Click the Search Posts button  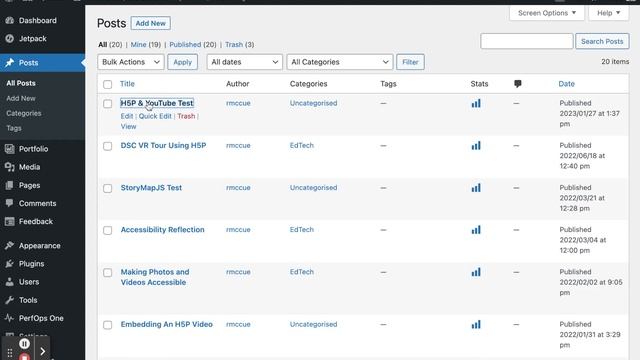[x=602, y=41]
